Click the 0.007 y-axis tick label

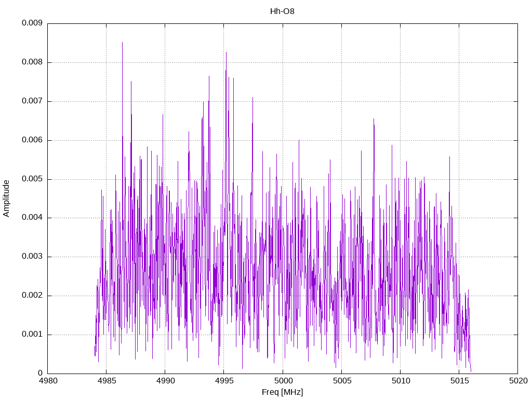coord(32,101)
